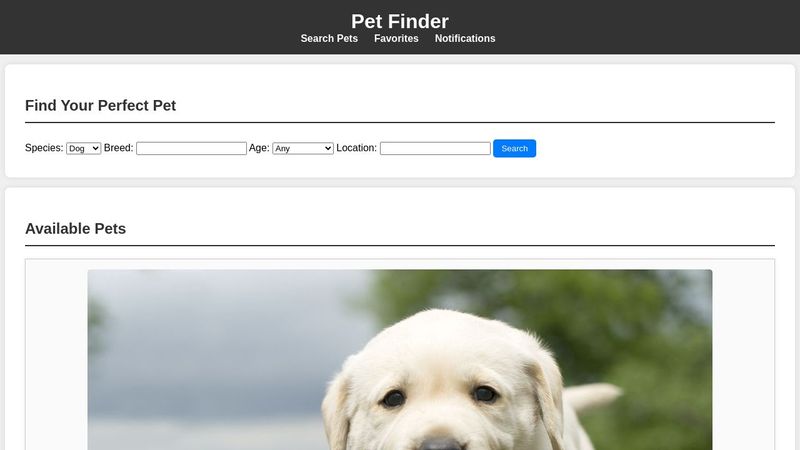Click the Location label
This screenshot has height=450, width=800.
357,148
